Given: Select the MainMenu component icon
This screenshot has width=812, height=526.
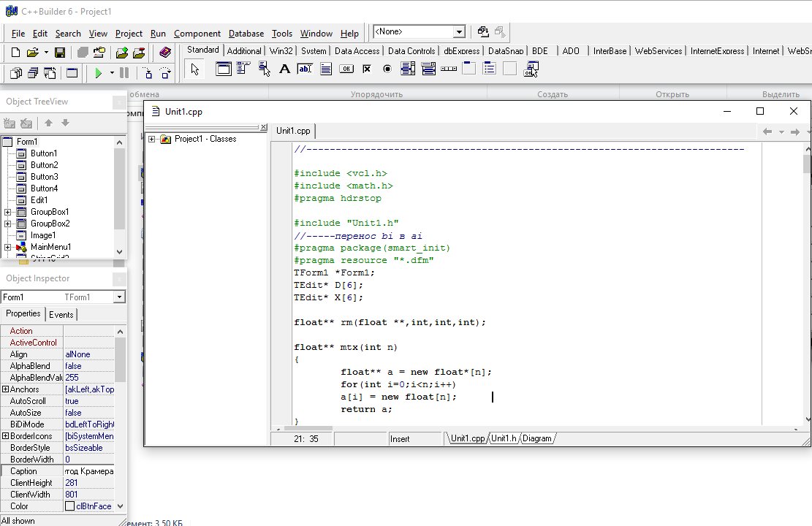Looking at the screenshot, I should click(x=243, y=69).
